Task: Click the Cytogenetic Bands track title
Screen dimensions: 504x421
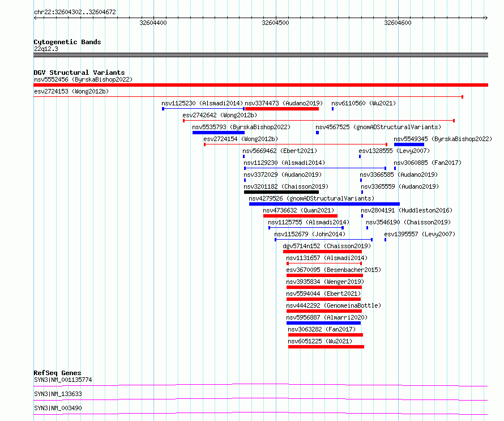Action: pyautogui.click(x=67, y=42)
